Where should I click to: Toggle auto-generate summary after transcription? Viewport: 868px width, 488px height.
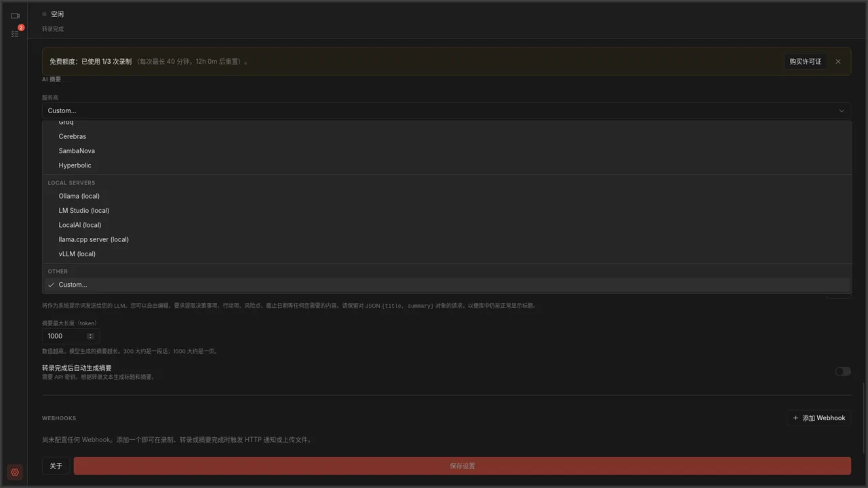coord(843,371)
